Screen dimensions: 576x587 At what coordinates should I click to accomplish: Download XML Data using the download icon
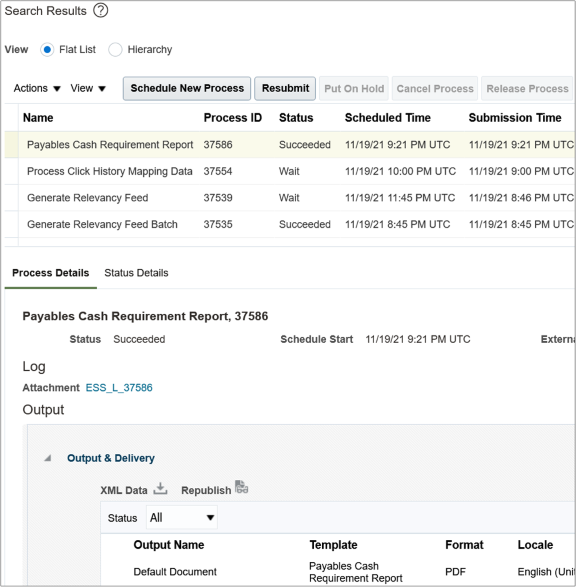click(x=160, y=489)
